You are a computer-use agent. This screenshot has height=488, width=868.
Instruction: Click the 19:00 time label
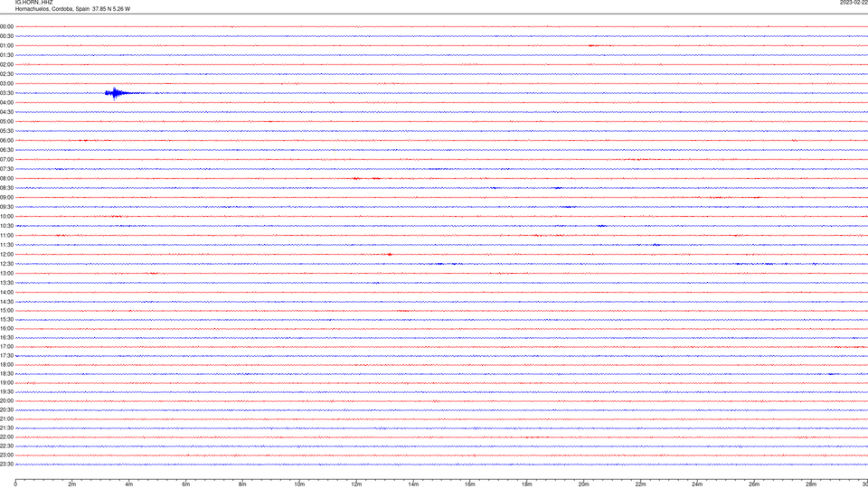click(x=6, y=383)
